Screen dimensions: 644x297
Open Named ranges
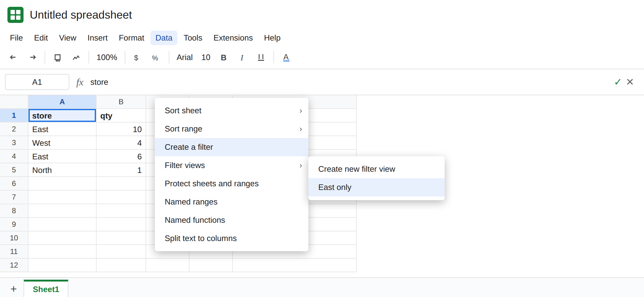[x=232, y=202]
